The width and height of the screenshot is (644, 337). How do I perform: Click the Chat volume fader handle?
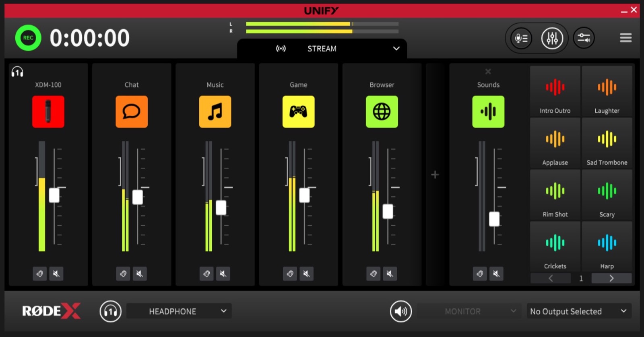click(138, 197)
